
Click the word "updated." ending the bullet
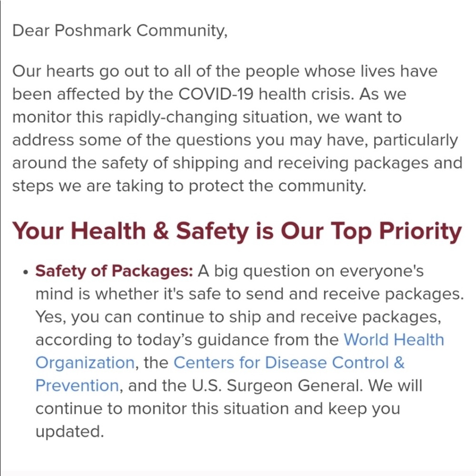(69, 431)
